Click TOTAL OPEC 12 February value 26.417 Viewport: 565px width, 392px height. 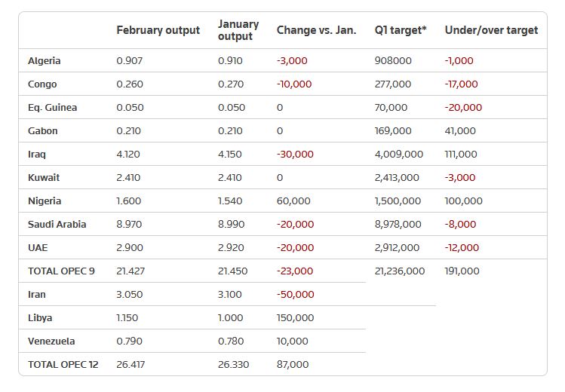[131, 364]
